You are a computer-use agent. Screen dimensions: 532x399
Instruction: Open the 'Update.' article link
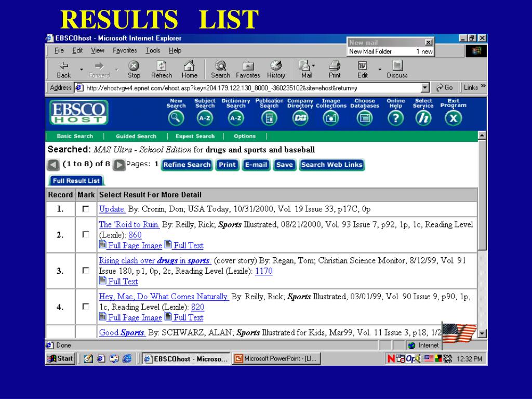tap(112, 209)
